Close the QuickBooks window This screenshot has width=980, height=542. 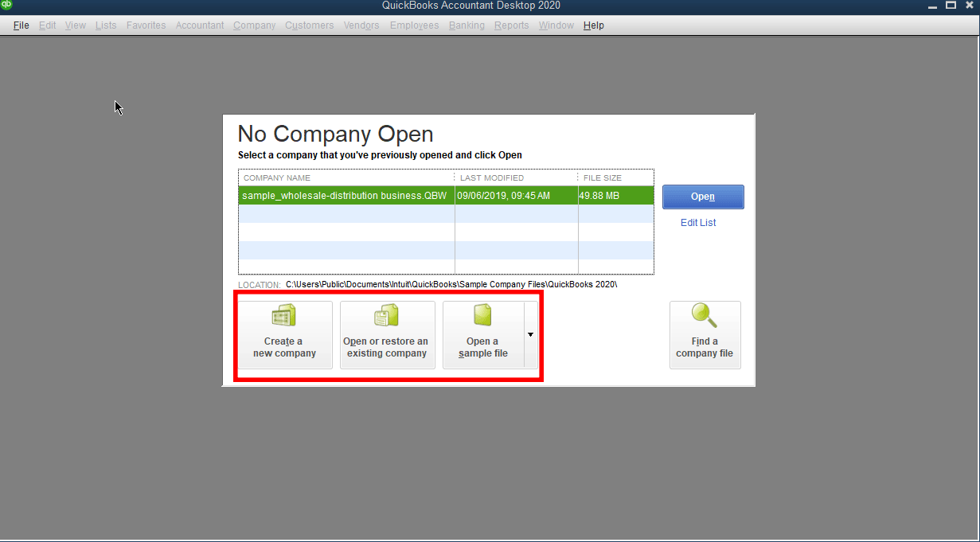[968, 6]
